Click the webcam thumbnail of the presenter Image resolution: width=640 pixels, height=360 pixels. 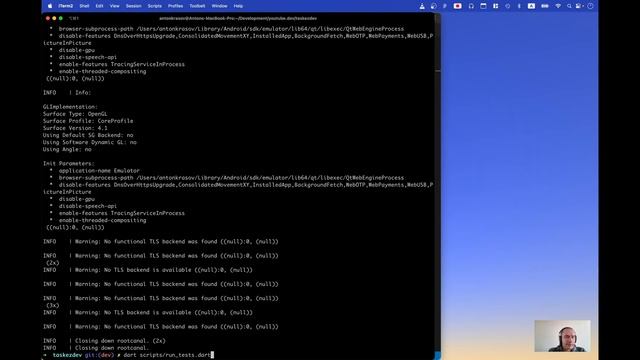click(562, 336)
